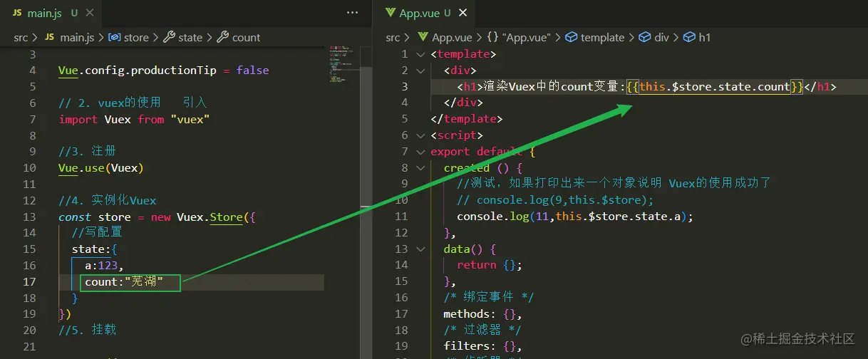Image resolution: width=868 pixels, height=359 pixels.
Task: Click the minimap in the main.js editor
Action: tap(343, 66)
